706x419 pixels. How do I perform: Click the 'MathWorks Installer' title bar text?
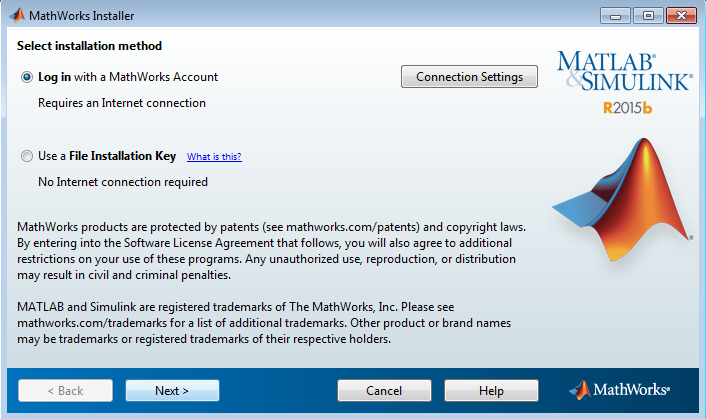pos(81,16)
